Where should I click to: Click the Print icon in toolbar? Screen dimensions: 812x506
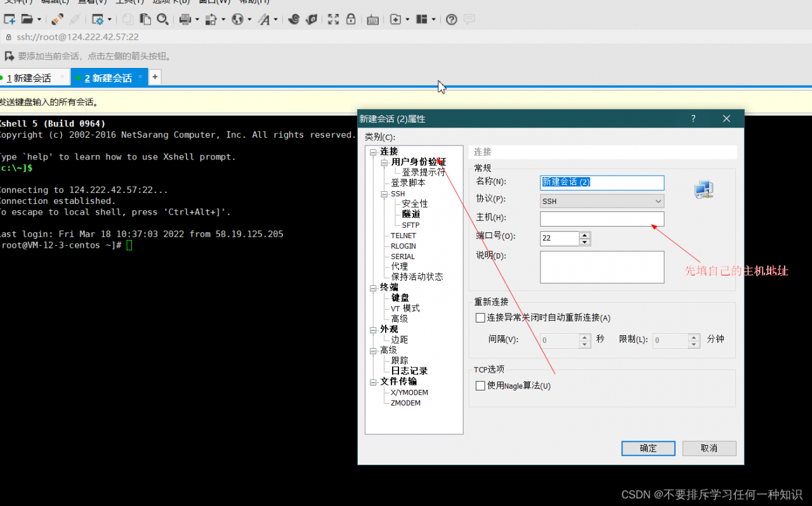(x=185, y=20)
